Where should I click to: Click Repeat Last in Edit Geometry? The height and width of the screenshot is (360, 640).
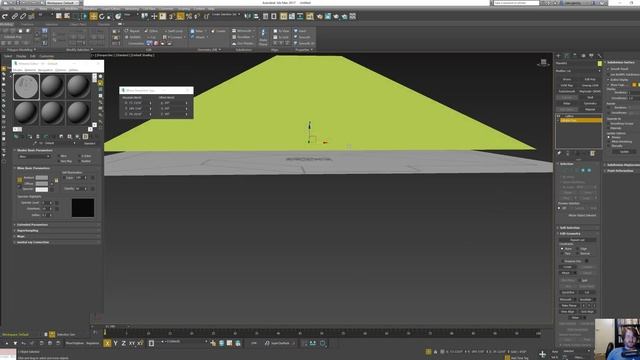coord(577,240)
